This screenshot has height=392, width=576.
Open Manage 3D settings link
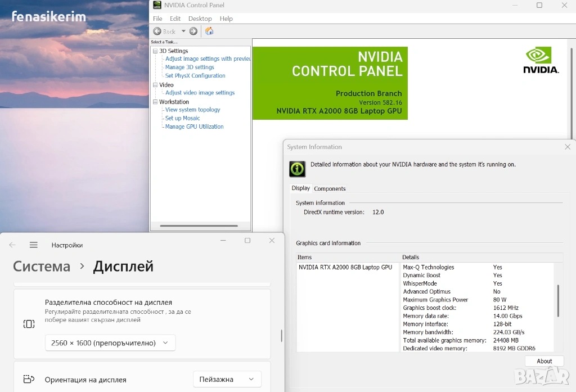(x=190, y=67)
